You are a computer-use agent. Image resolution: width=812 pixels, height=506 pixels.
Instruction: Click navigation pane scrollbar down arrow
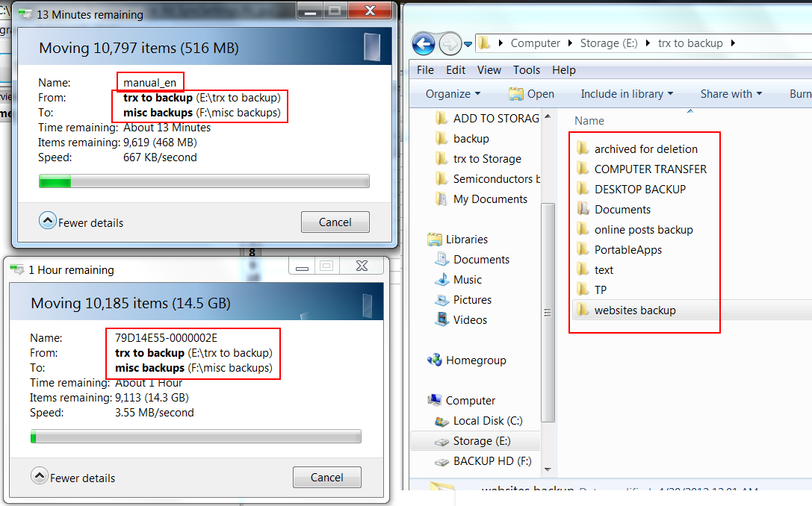pyautogui.click(x=548, y=469)
